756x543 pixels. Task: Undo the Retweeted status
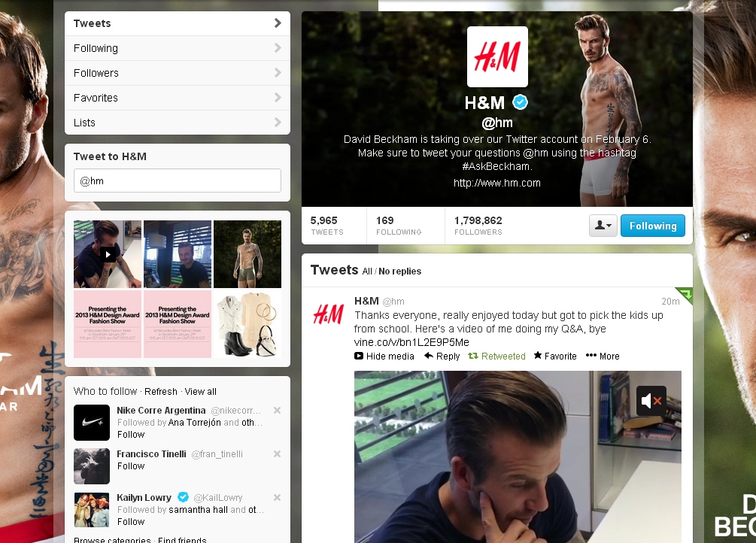(497, 356)
